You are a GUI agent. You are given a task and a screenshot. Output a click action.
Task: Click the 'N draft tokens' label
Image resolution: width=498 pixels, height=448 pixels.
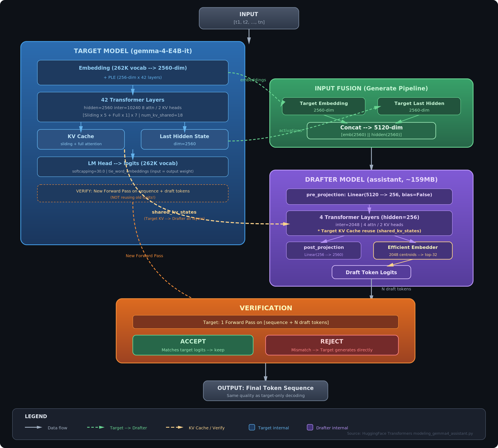pos(396,289)
